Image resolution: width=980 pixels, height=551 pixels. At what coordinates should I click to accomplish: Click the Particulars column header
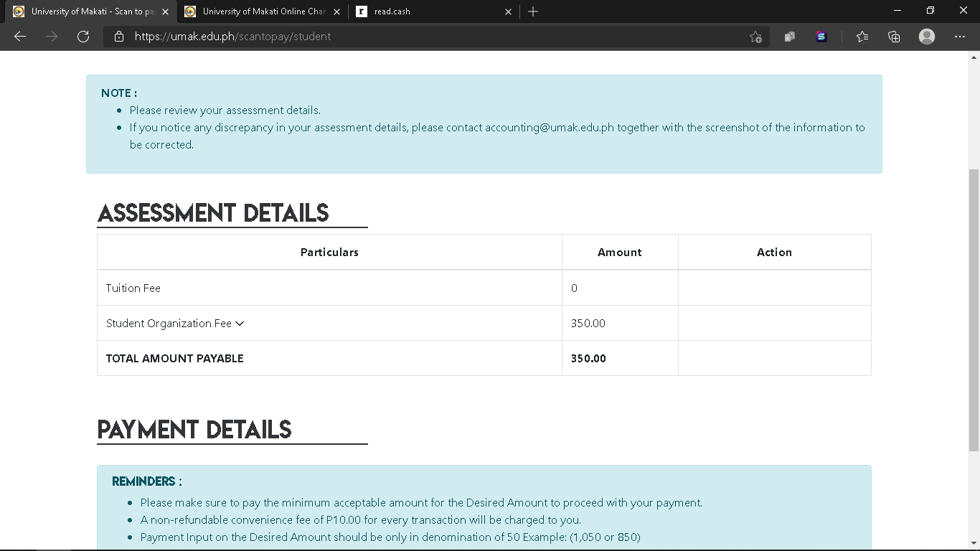click(x=329, y=253)
